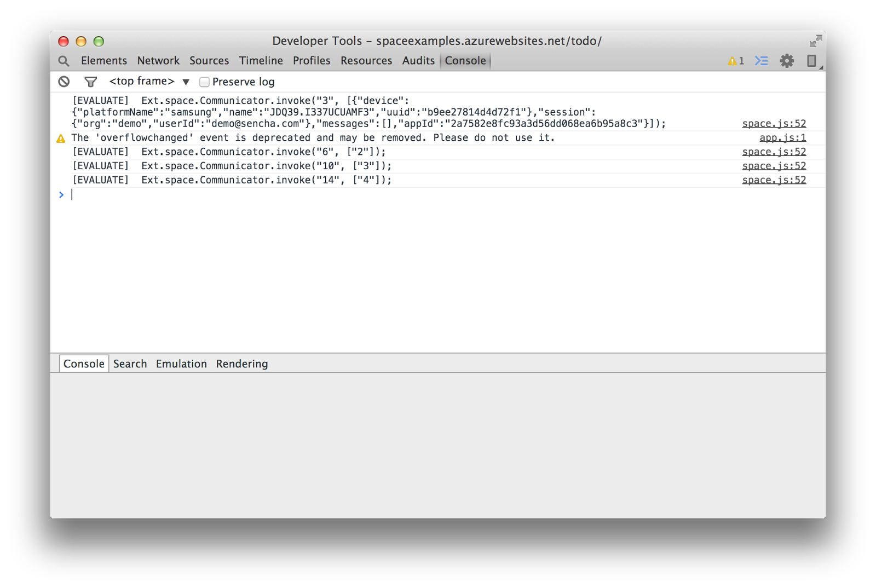Select the top Console tab
The width and height of the screenshot is (876, 588).
pos(465,61)
